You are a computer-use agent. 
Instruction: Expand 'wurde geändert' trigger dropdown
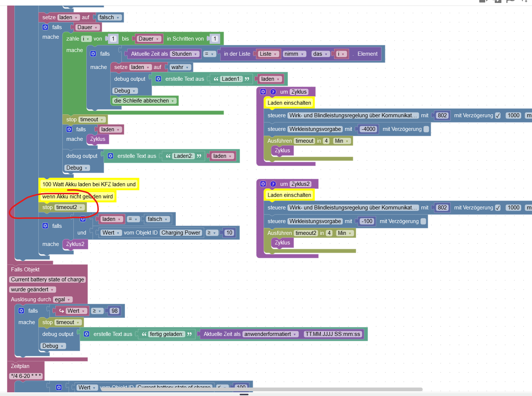click(32, 289)
